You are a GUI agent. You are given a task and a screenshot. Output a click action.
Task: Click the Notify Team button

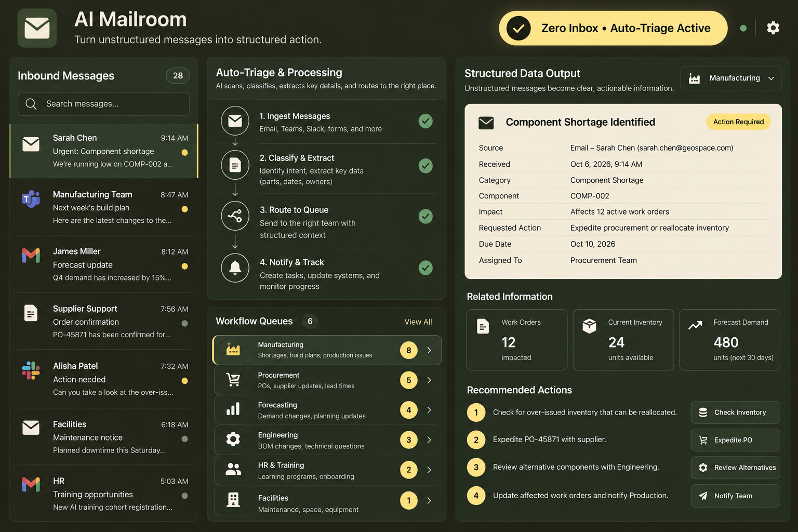click(735, 496)
